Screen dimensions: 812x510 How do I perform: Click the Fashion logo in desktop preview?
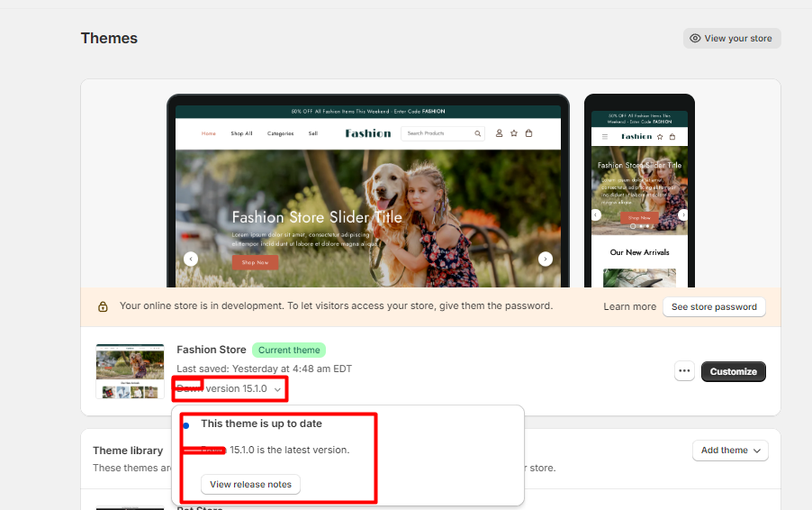point(368,133)
